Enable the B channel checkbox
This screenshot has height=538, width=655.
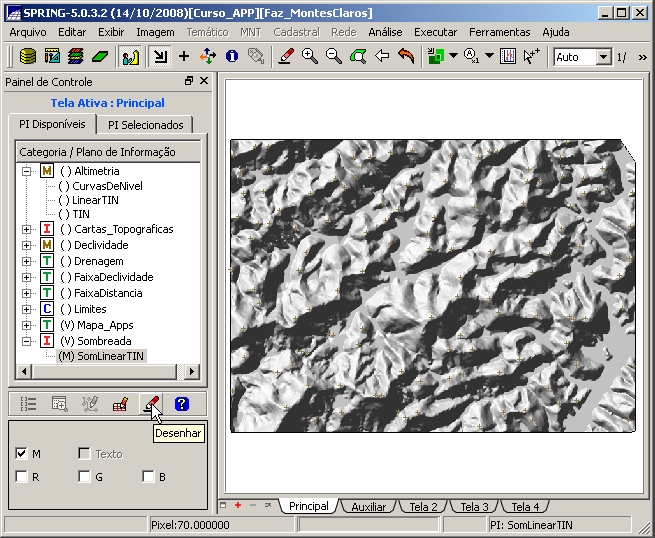(x=148, y=477)
